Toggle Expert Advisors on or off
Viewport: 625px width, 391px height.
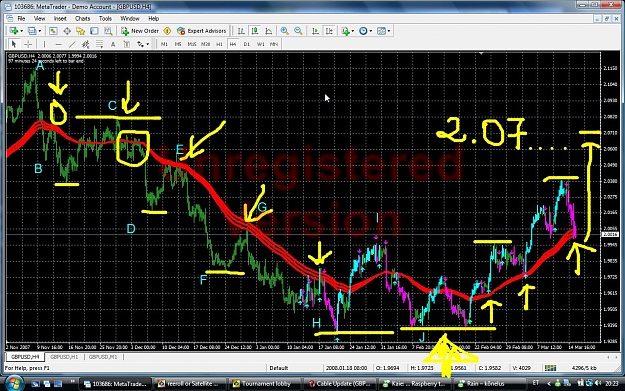202,31
